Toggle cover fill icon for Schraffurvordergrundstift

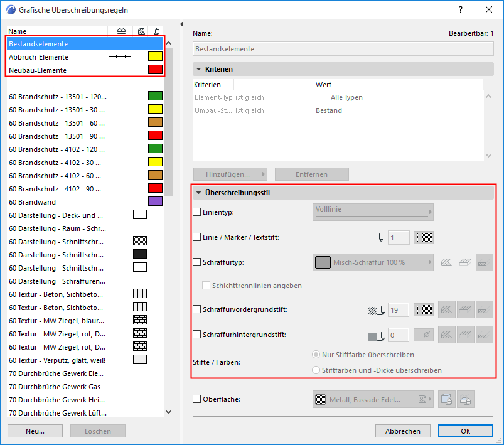click(x=466, y=309)
